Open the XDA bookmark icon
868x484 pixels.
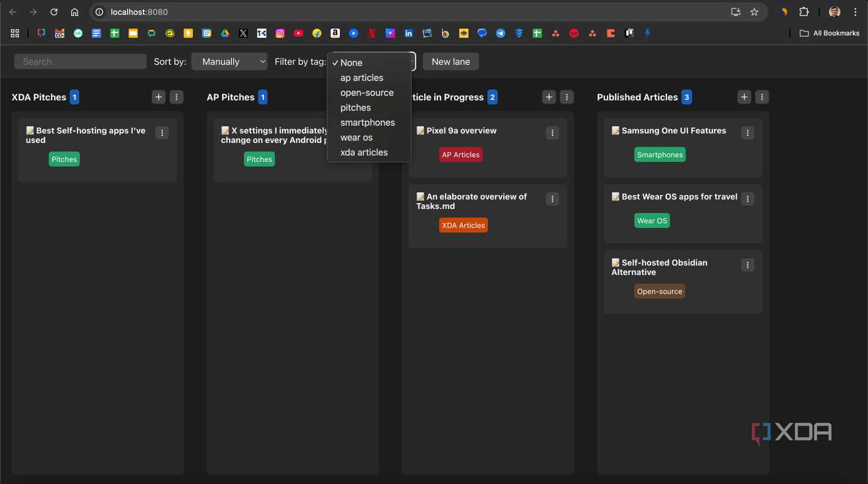pos(41,34)
